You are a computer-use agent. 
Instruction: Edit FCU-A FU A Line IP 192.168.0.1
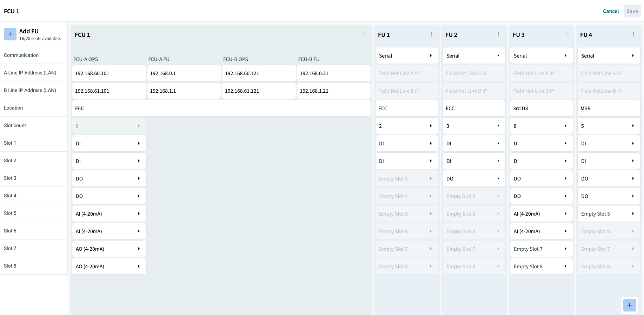click(x=184, y=73)
